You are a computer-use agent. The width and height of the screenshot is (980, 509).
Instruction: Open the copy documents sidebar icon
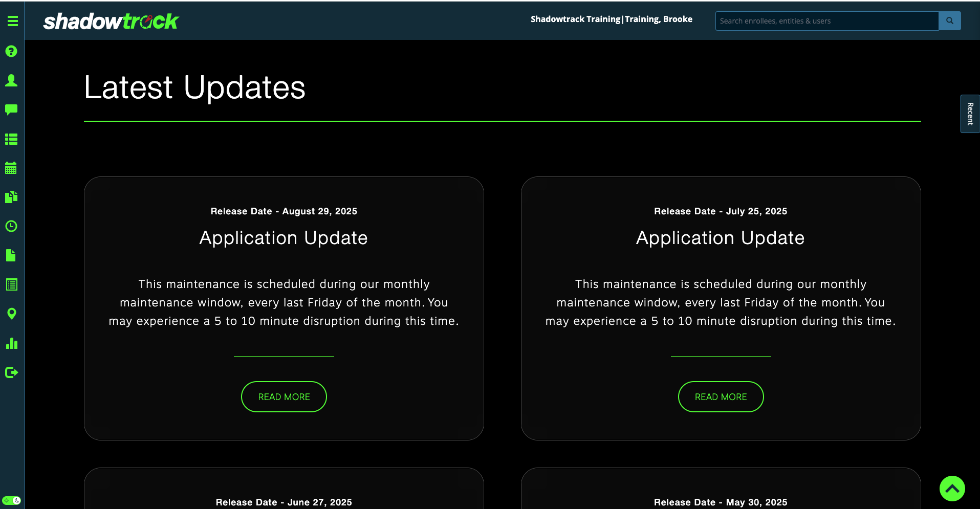(x=11, y=197)
